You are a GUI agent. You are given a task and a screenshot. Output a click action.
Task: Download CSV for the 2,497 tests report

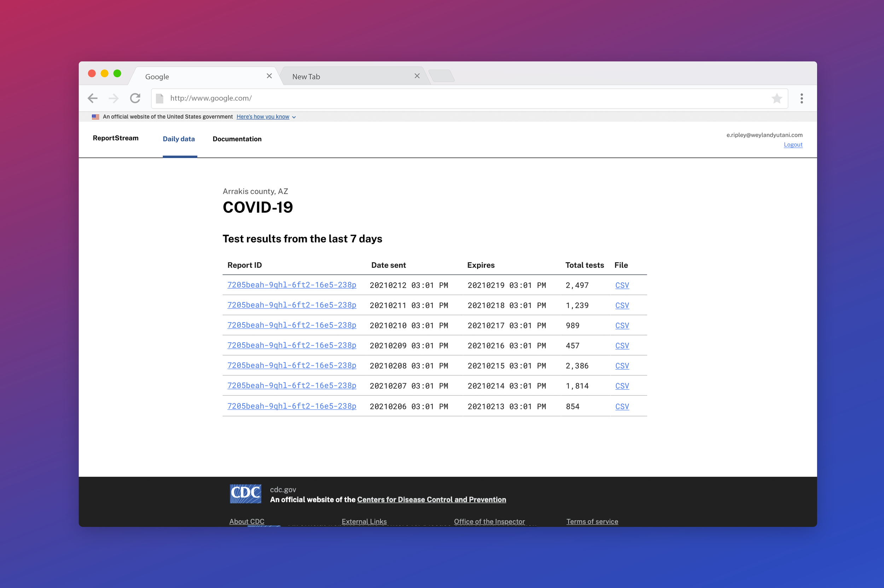622,286
